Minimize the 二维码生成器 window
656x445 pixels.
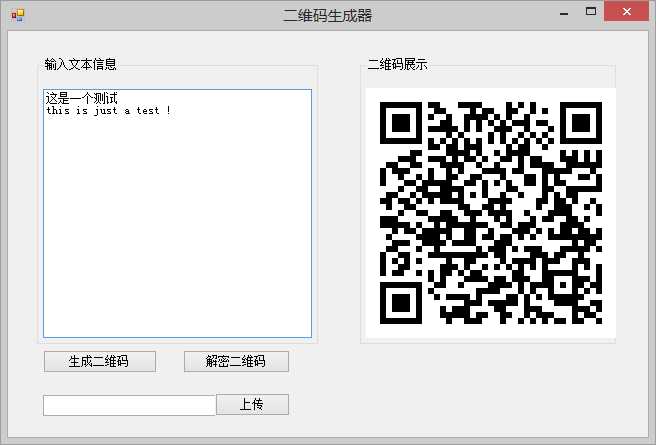[x=564, y=13]
